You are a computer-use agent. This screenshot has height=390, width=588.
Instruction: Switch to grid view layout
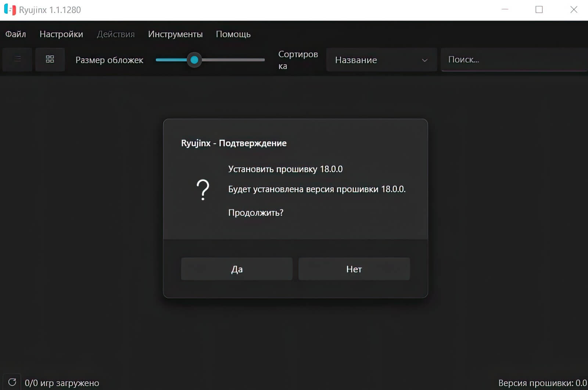(x=50, y=59)
